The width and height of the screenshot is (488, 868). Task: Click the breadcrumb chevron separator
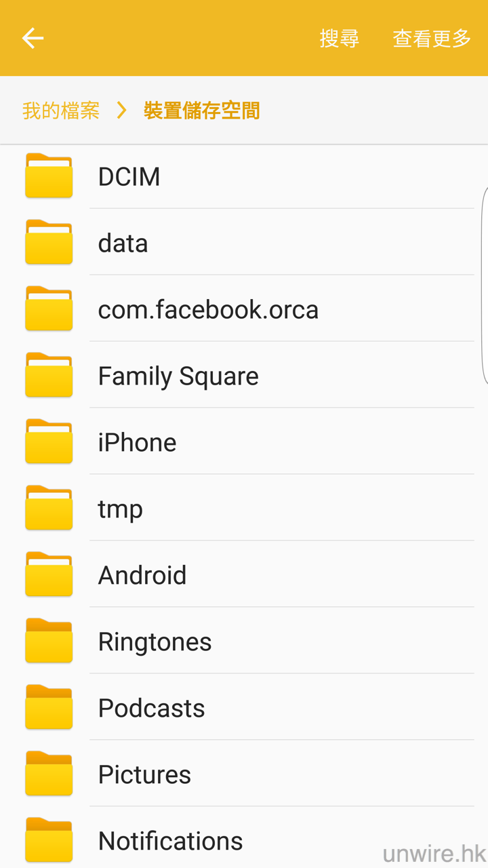click(x=122, y=111)
